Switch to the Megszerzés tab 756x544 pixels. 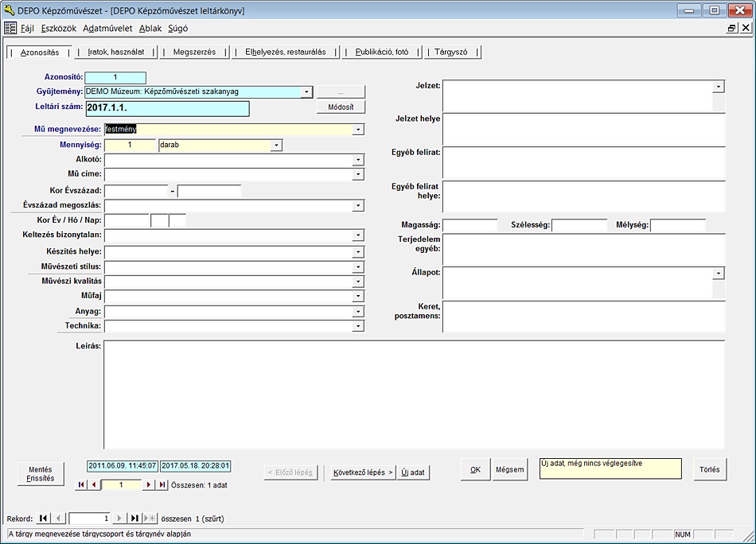tap(194, 52)
